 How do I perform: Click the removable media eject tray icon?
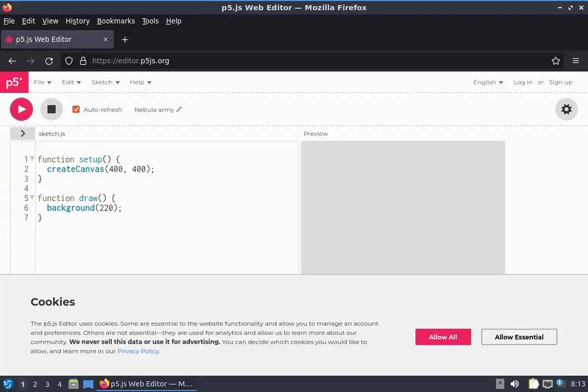500,384
